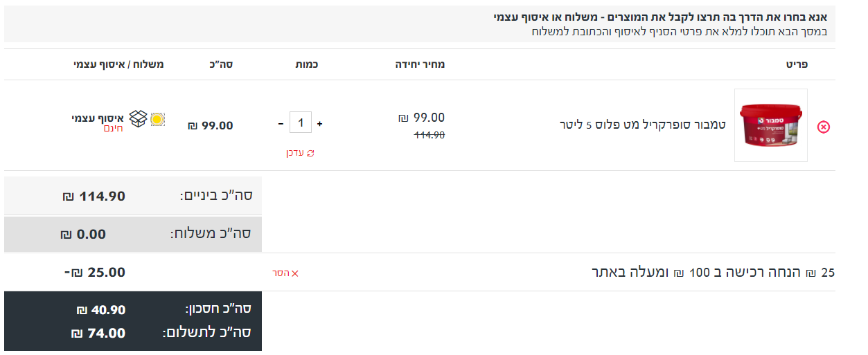Click the עדכן update link
The image size is (868, 355).
coord(296,153)
